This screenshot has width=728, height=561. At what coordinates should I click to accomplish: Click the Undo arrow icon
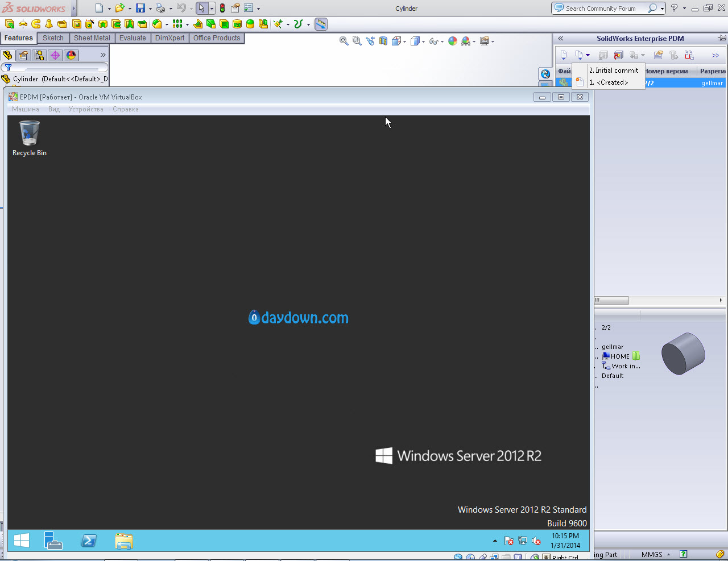pos(181,8)
